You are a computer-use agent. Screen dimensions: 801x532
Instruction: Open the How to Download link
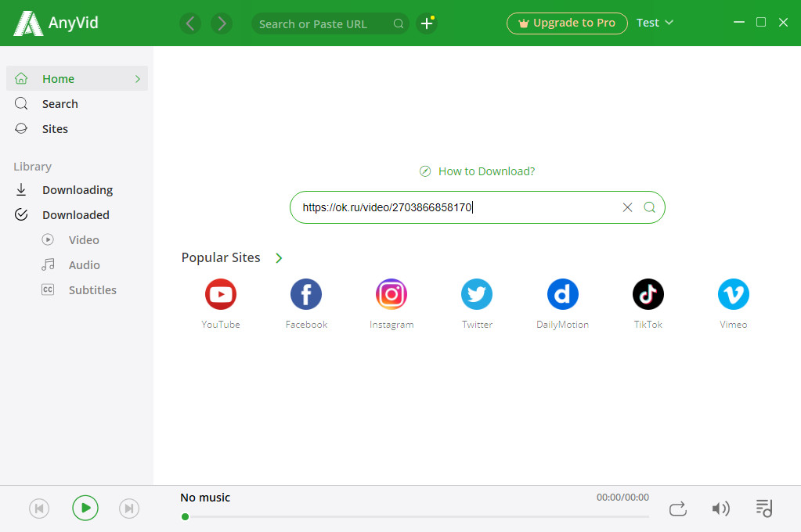tap(486, 171)
